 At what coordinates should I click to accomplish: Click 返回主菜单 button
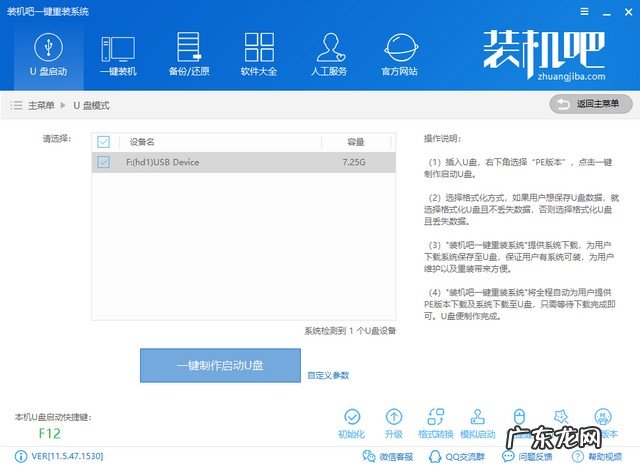591,104
